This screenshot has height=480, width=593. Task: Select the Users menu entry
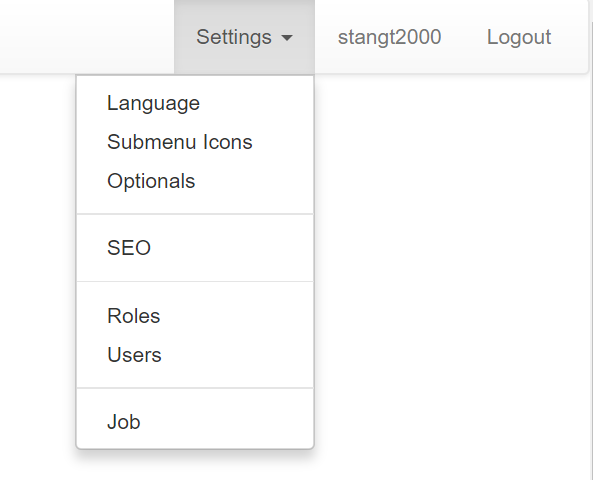pos(195,354)
